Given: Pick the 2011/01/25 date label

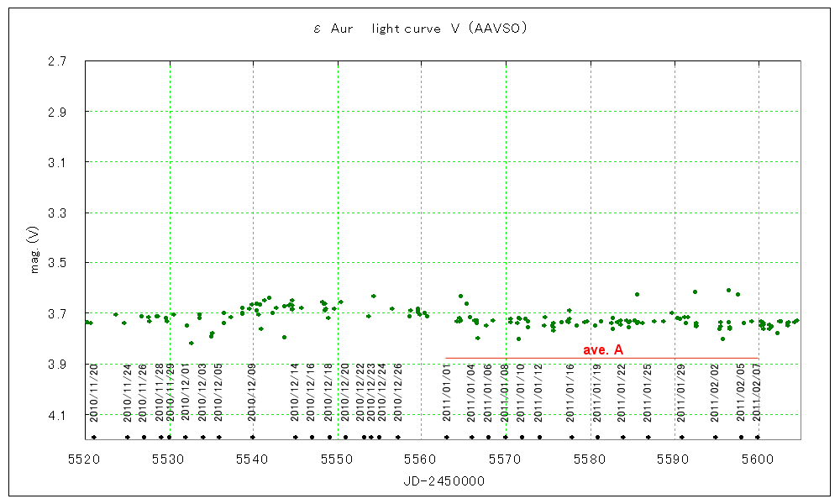Looking at the screenshot, I should [648, 392].
